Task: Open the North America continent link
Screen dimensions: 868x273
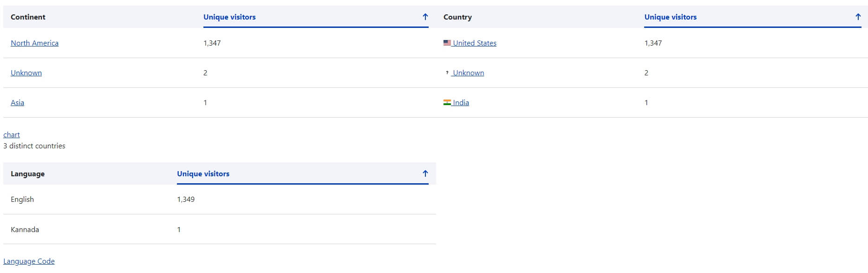Action: (x=34, y=43)
